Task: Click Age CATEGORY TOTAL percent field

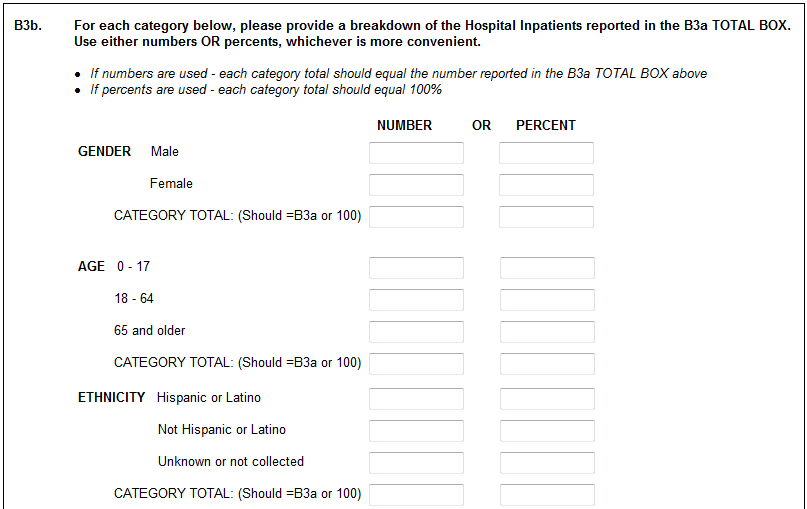Action: 547,364
